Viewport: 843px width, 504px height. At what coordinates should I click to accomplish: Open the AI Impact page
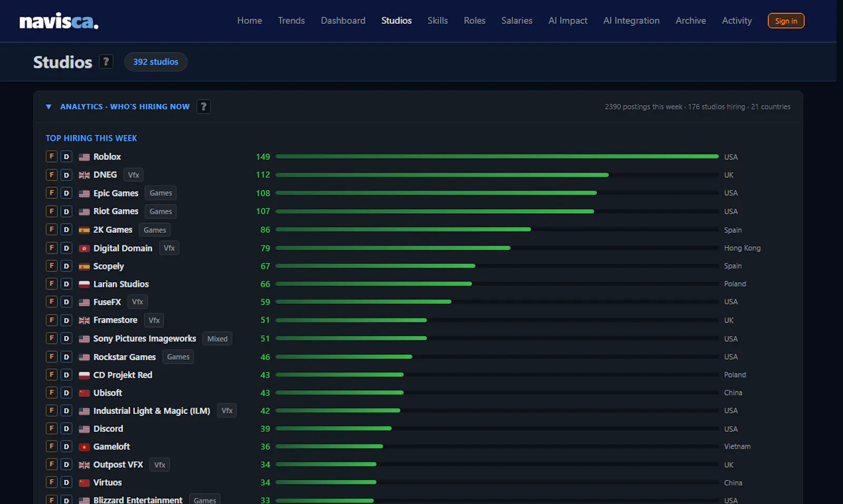coord(568,21)
